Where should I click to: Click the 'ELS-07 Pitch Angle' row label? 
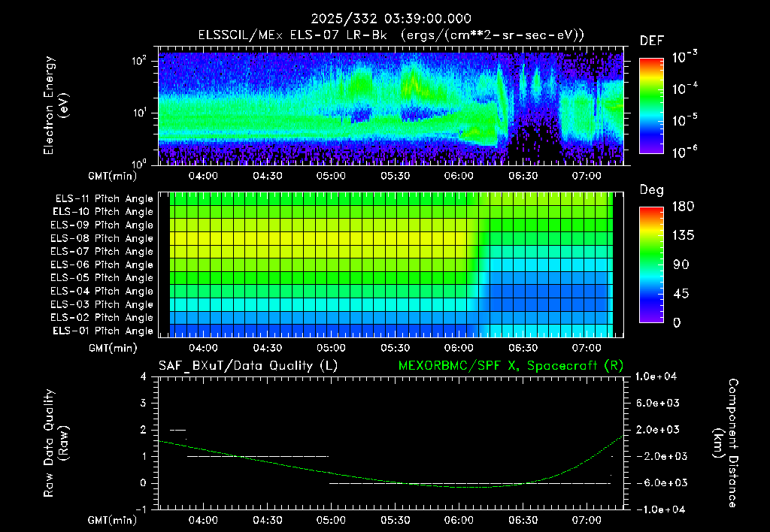(102, 251)
